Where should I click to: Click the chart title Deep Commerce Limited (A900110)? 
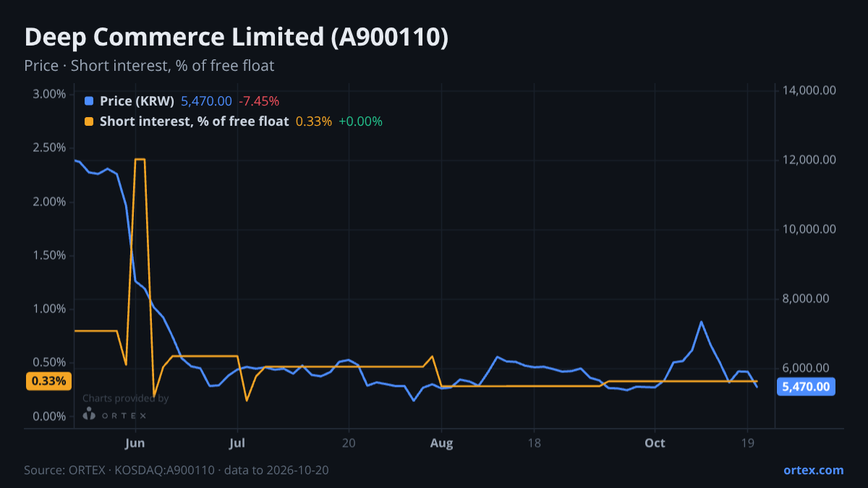pyautogui.click(x=236, y=38)
